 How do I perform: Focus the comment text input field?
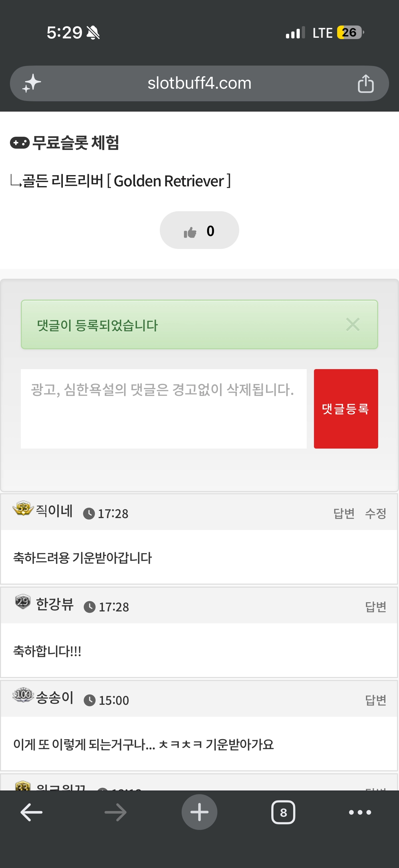tap(164, 409)
